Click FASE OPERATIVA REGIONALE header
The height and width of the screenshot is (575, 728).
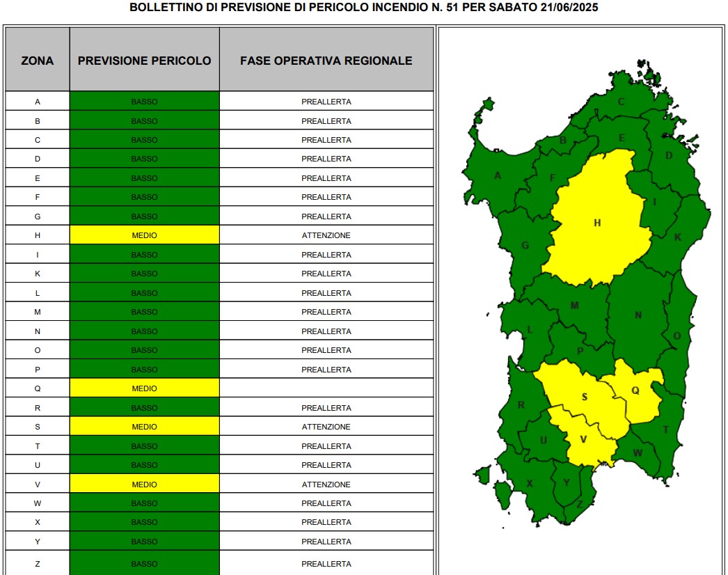click(x=326, y=61)
